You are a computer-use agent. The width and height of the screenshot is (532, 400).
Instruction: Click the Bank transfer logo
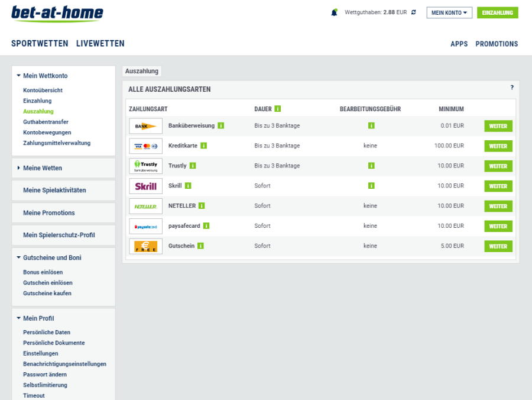click(x=146, y=126)
